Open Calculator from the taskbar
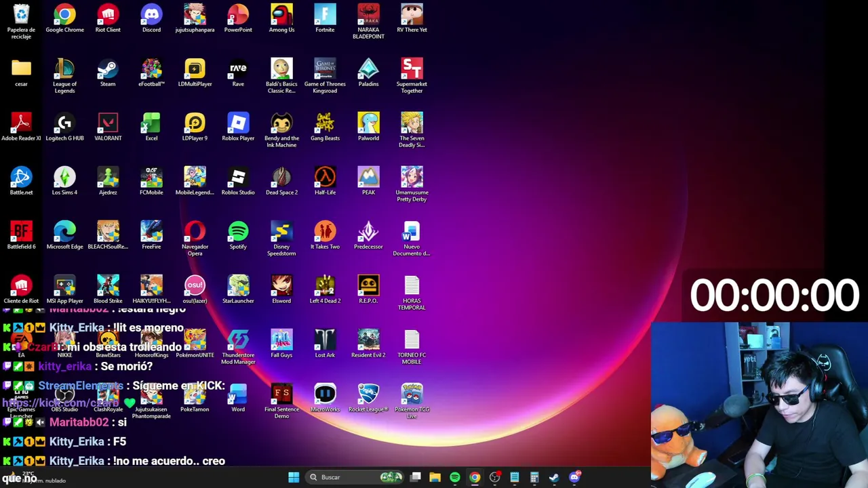 tap(534, 477)
